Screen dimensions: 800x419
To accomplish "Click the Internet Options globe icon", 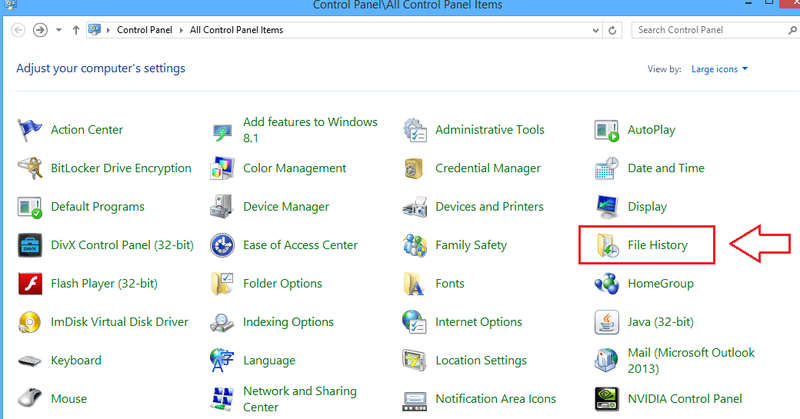I will click(414, 322).
